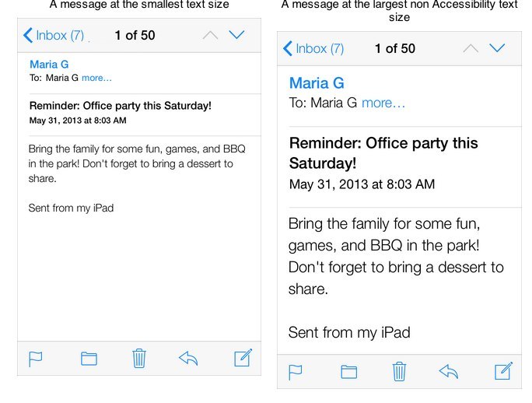The height and width of the screenshot is (403, 532).
Task: Open sender Maria G in the small-text message
Action: coord(49,64)
